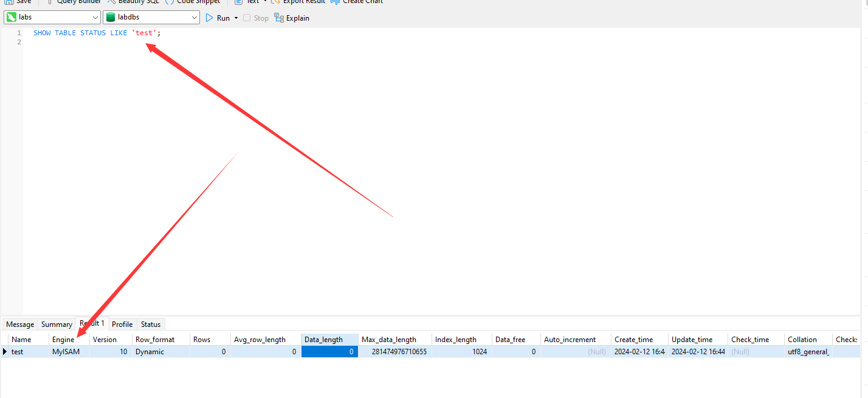This screenshot has height=398, width=868.
Task: Click the disabled Stop button
Action: (x=256, y=18)
